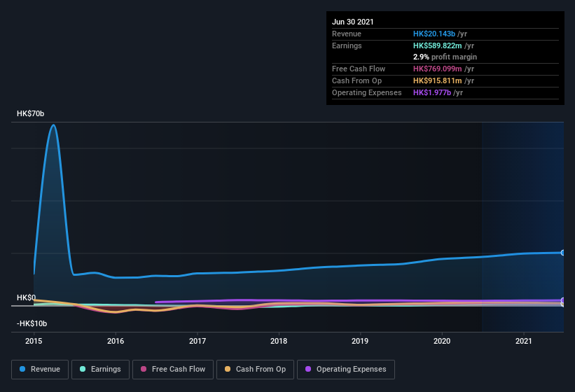Click the 2020 x-axis label
The image size is (575, 392).
tap(442, 341)
